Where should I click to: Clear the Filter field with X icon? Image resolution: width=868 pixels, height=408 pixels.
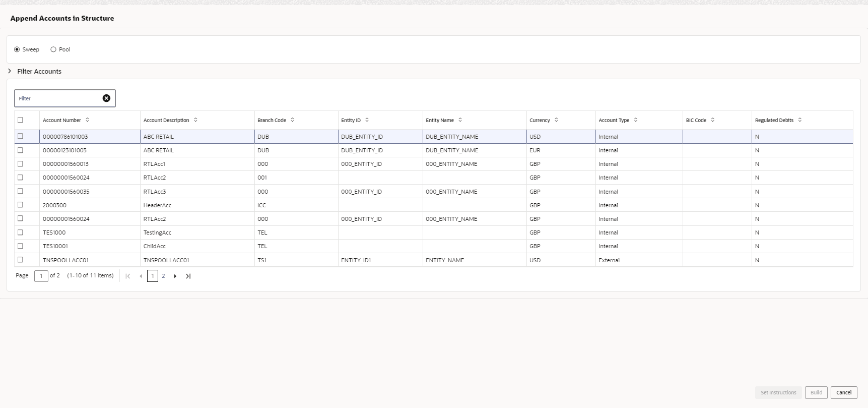click(x=106, y=98)
